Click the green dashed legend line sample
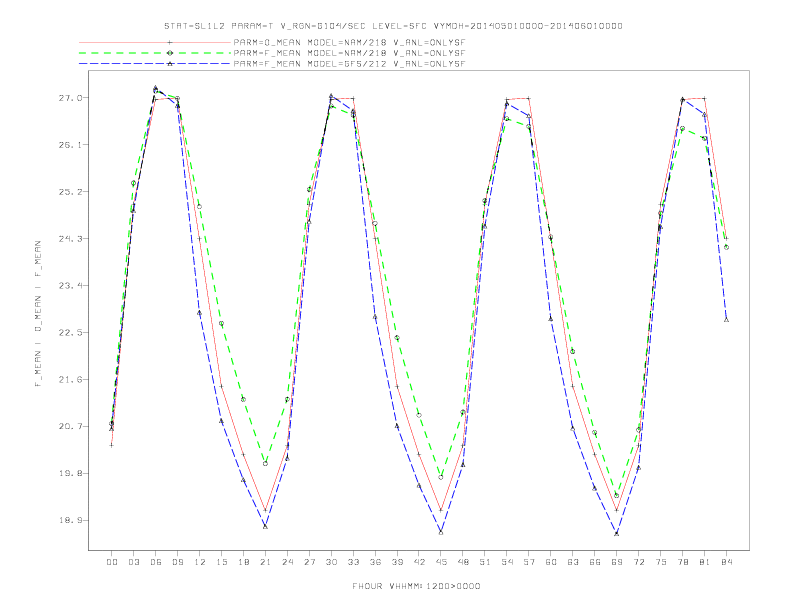Viewport: 792px width, 612px height. [x=155, y=53]
